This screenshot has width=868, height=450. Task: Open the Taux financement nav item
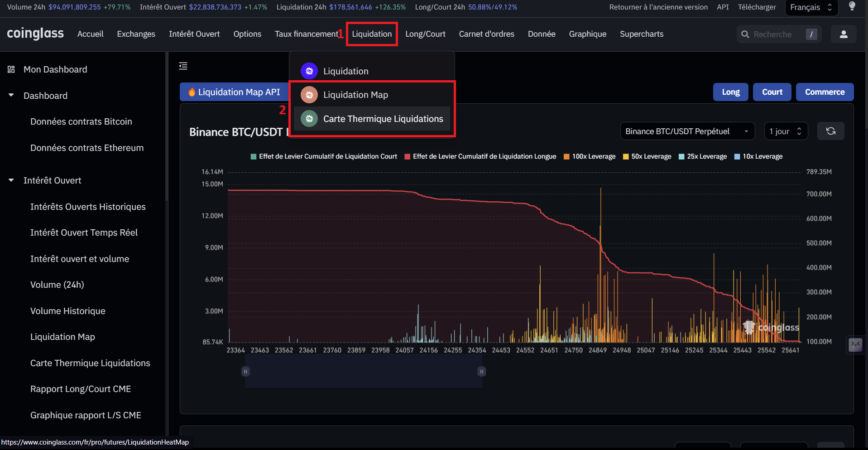306,34
